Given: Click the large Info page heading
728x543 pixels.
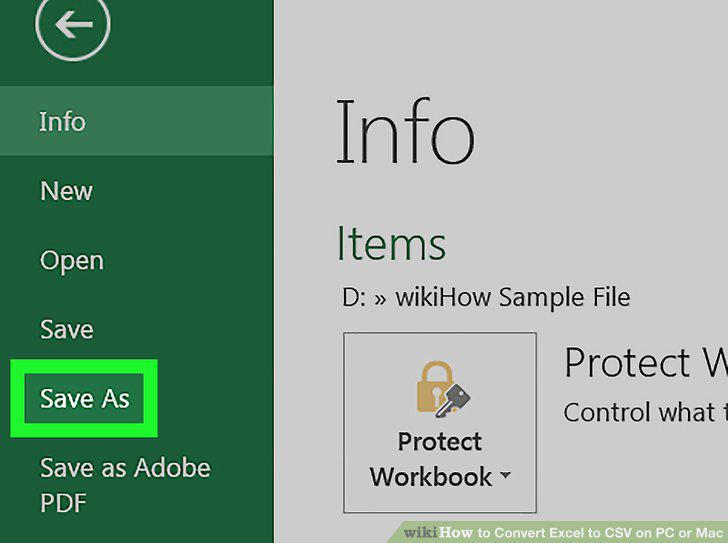Looking at the screenshot, I should [405, 132].
